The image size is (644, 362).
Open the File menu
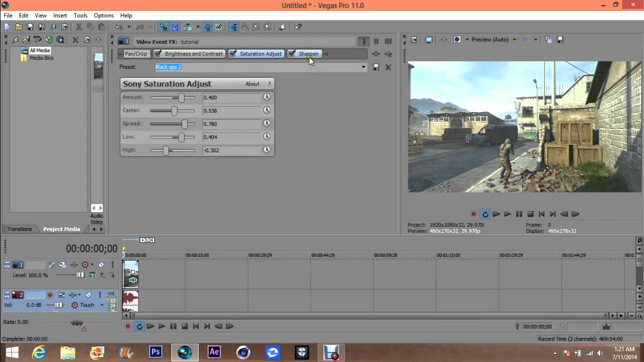click(8, 16)
